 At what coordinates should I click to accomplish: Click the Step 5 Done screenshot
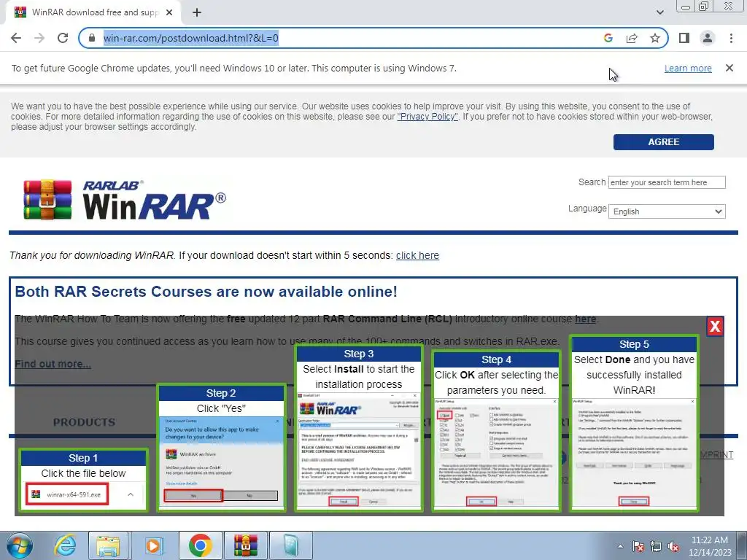tap(634, 454)
